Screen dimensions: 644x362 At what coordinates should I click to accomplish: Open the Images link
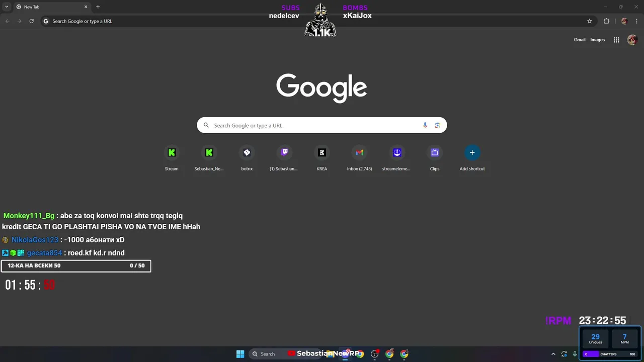click(x=597, y=40)
